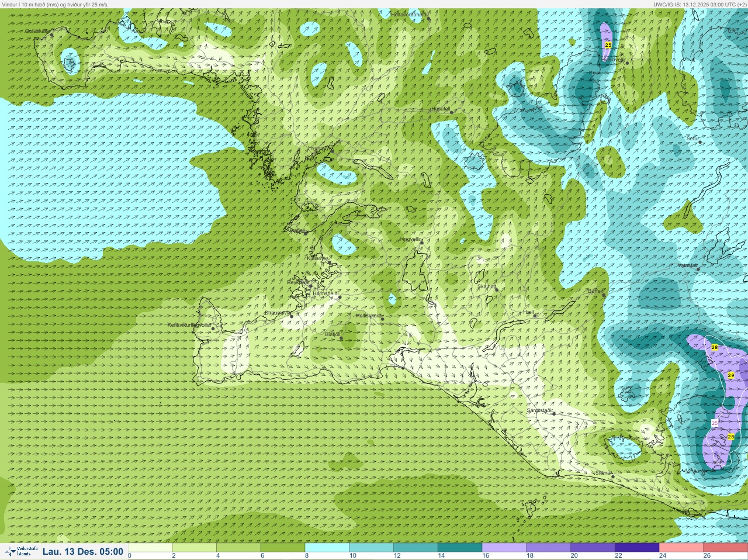Click the Veðurstofa Íslands logo
The image size is (748, 560).
(20, 551)
